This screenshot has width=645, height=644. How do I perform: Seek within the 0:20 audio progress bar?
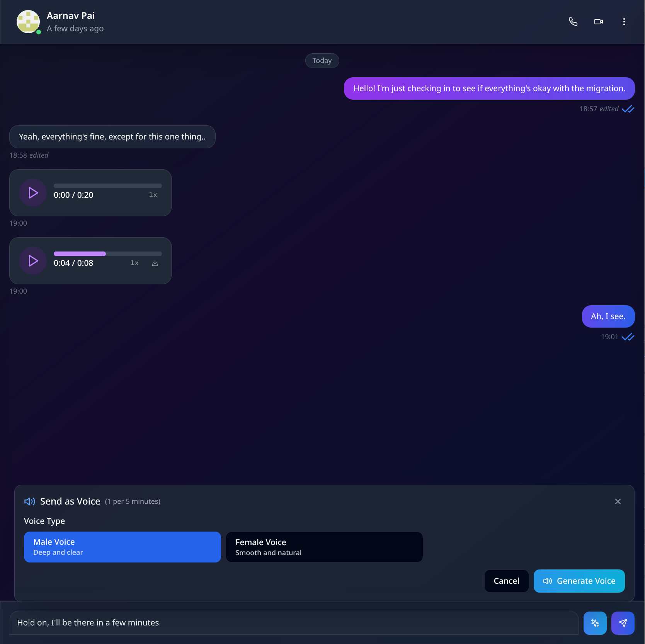[108, 186]
